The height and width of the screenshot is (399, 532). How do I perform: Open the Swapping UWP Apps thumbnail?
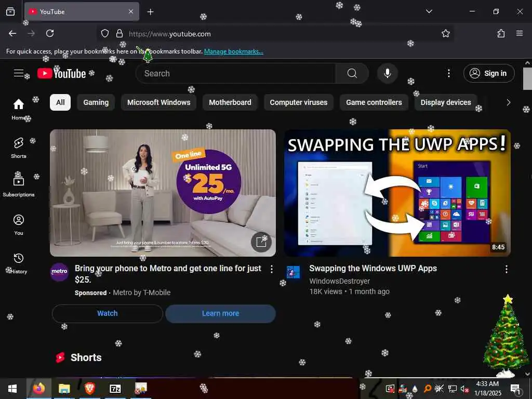(x=397, y=193)
